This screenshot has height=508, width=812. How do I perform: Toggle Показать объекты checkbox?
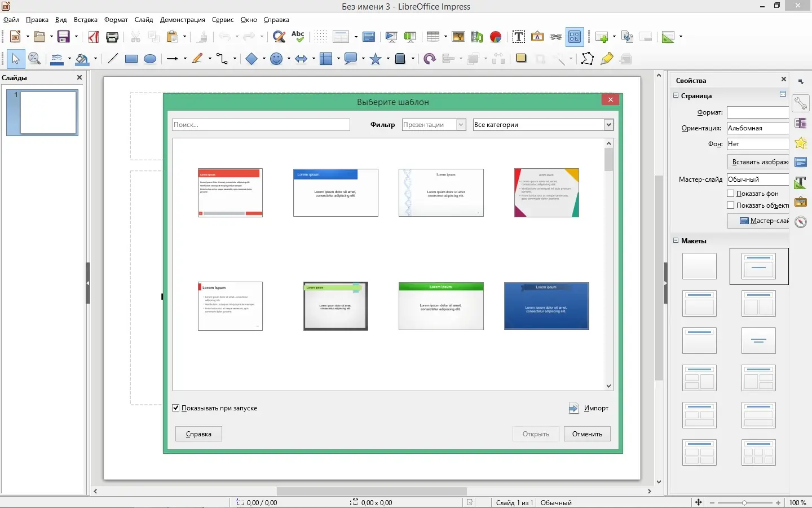click(730, 205)
